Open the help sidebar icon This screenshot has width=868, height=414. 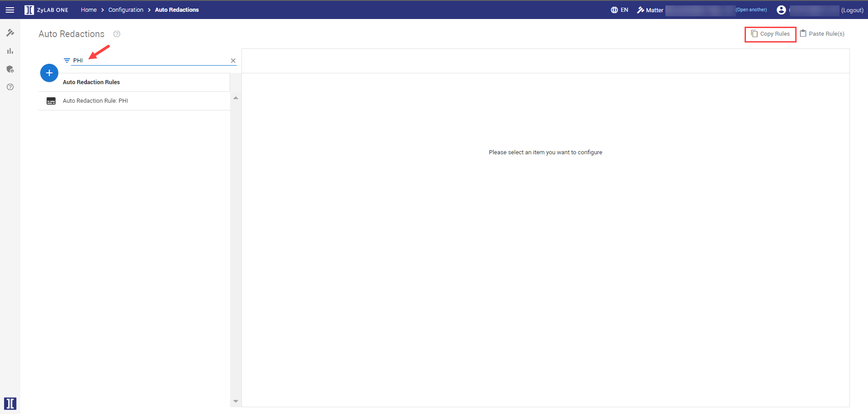(x=10, y=87)
